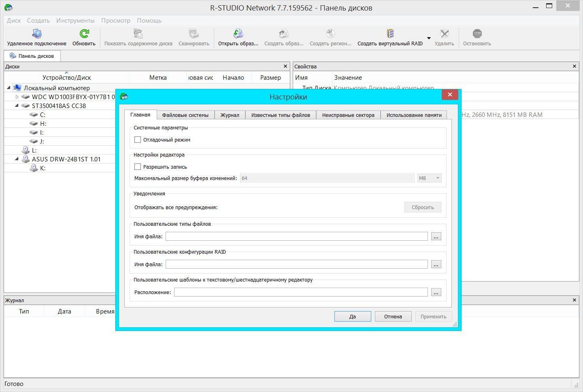This screenshot has height=392, width=583.
Task: Browse for RAID configurations file
Action: point(436,264)
